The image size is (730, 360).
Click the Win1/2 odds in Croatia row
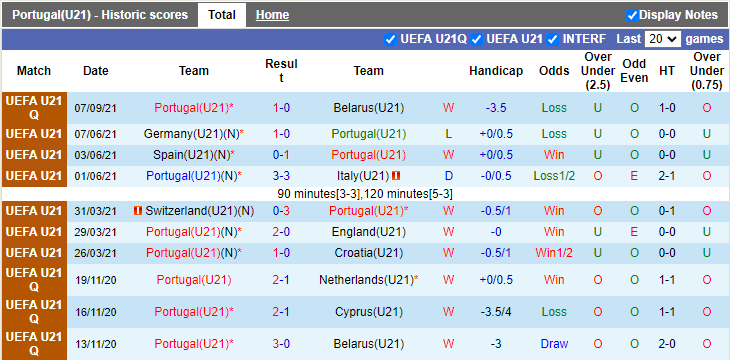[554, 253]
